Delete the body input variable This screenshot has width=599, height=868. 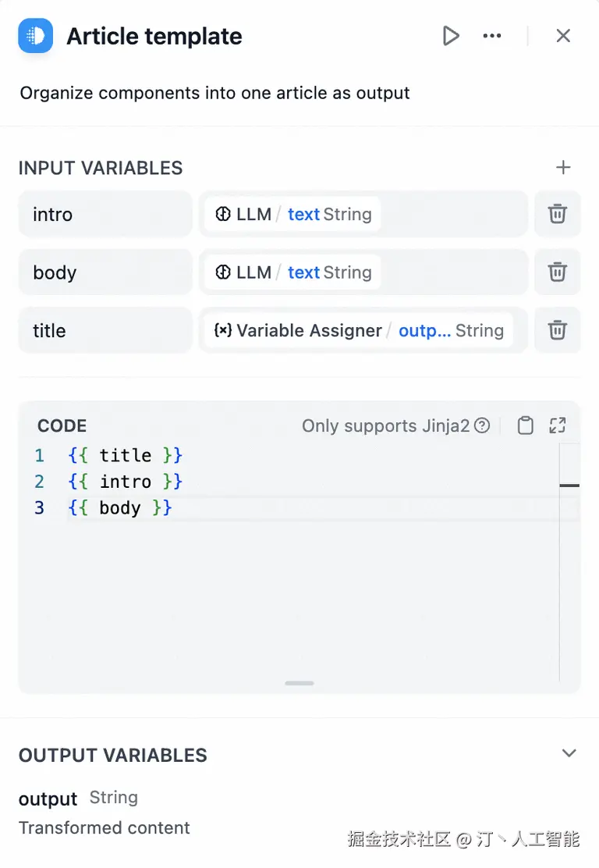pos(557,272)
